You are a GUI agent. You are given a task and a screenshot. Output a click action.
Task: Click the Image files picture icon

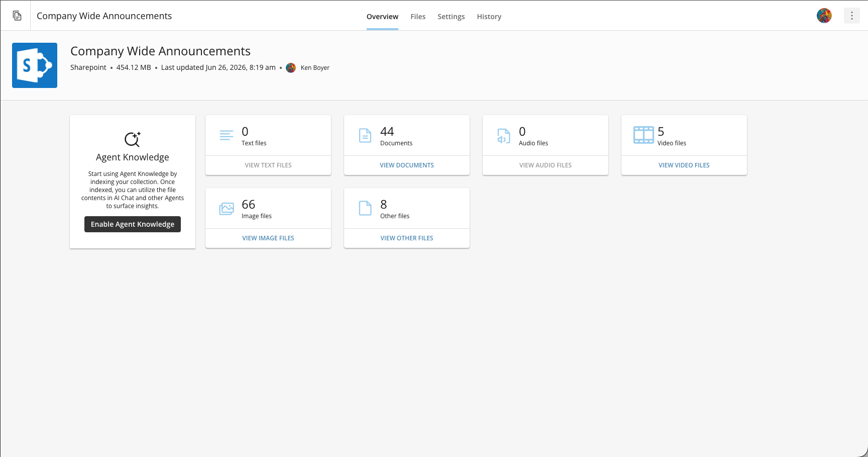point(227,209)
